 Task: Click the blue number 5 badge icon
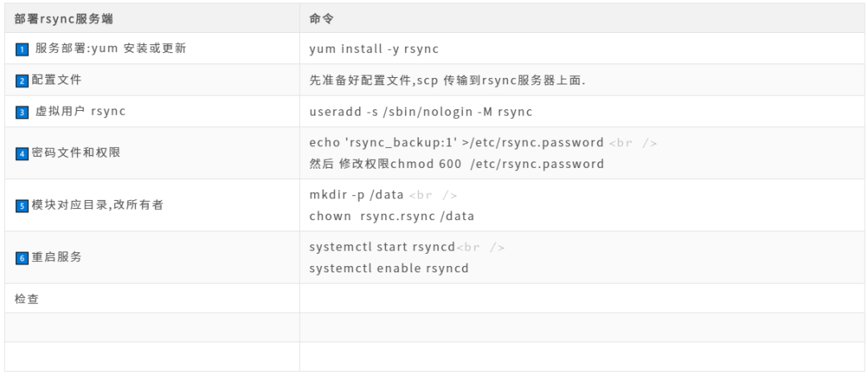23,206
